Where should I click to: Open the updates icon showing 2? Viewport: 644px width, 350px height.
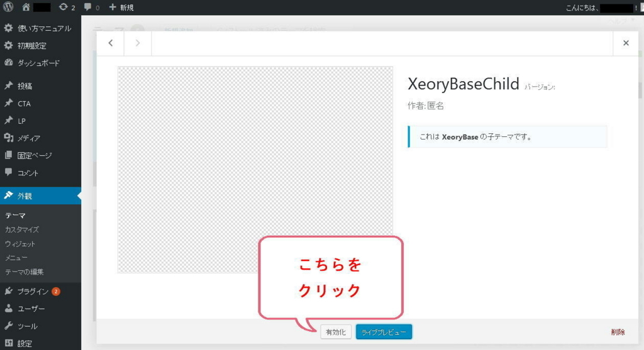(67, 8)
